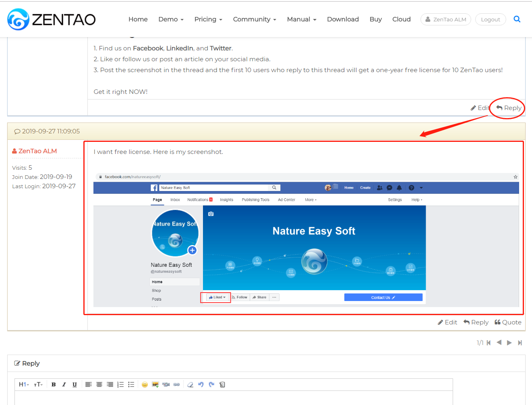Image resolution: width=532 pixels, height=405 pixels.
Task: Align text left in reply editor
Action: pyautogui.click(x=89, y=384)
